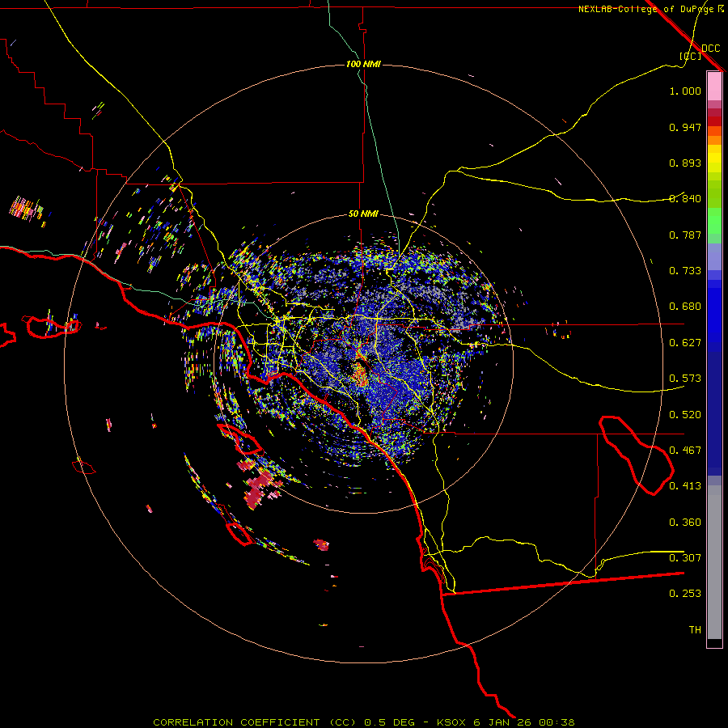Click the Correlation Coefficient caption at bottom

pos(364,722)
